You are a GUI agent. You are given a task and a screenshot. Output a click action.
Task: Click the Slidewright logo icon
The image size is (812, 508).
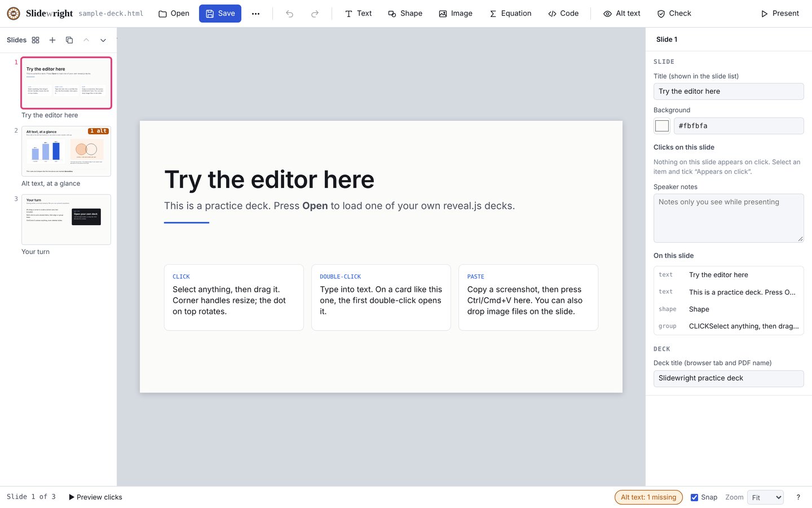[x=14, y=14]
